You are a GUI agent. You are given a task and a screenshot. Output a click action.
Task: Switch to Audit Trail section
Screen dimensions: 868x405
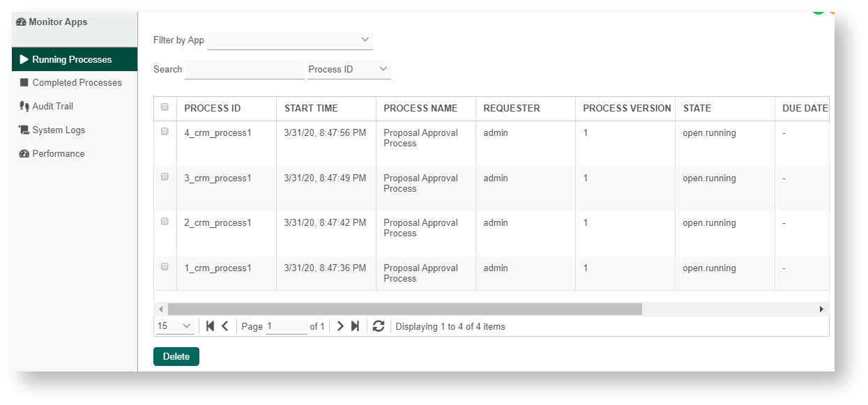[x=52, y=107]
